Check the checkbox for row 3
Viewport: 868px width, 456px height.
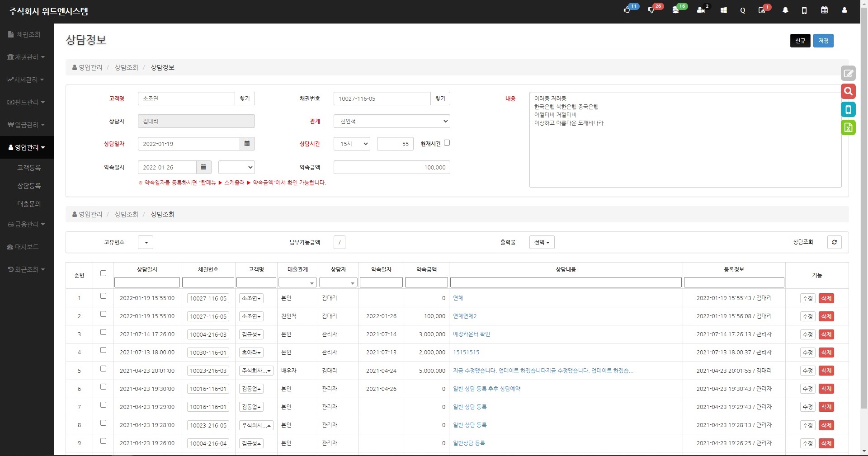(103, 332)
